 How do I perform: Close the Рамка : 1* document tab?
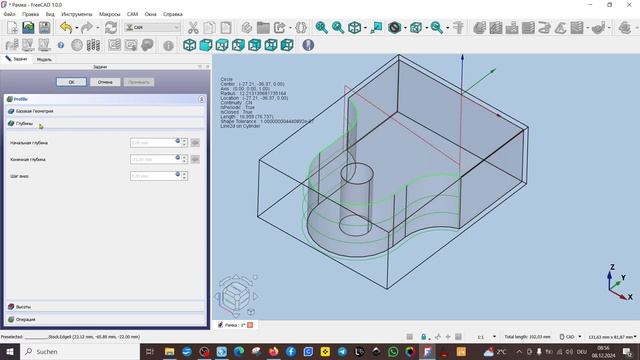tap(250, 325)
